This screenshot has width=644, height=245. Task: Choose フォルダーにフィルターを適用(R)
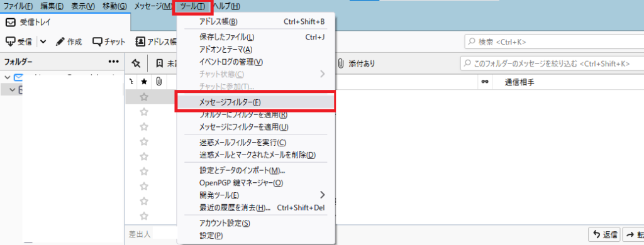(256, 114)
